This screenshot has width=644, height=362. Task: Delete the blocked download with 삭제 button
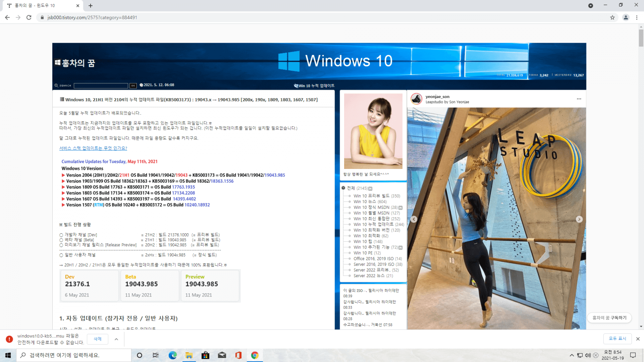click(x=98, y=339)
